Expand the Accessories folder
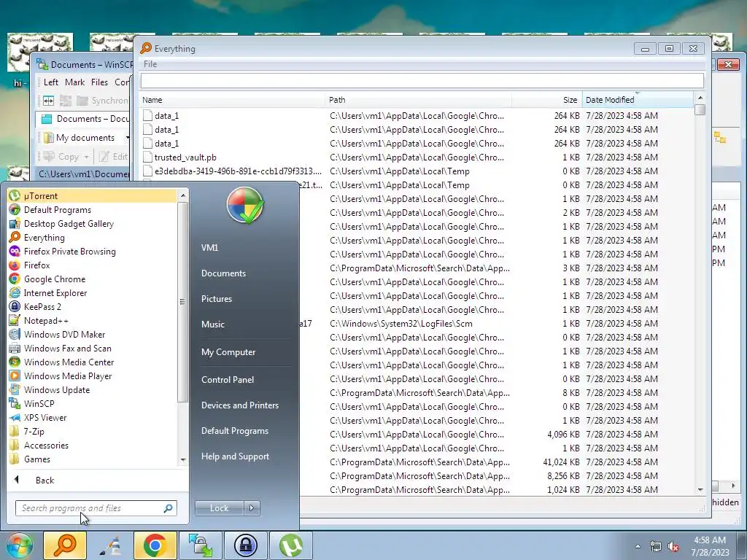Screen dimensions: 747x560 [x=93, y=446]
